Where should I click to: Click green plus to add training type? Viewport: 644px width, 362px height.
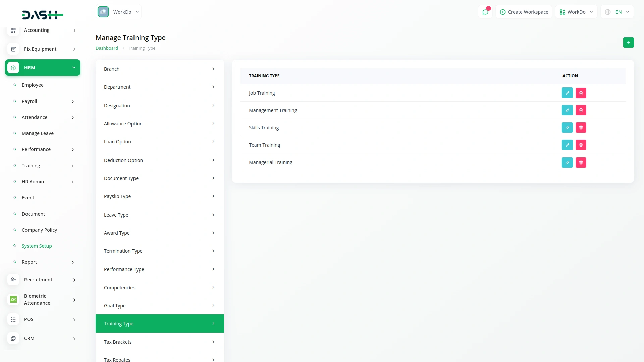tap(628, 42)
